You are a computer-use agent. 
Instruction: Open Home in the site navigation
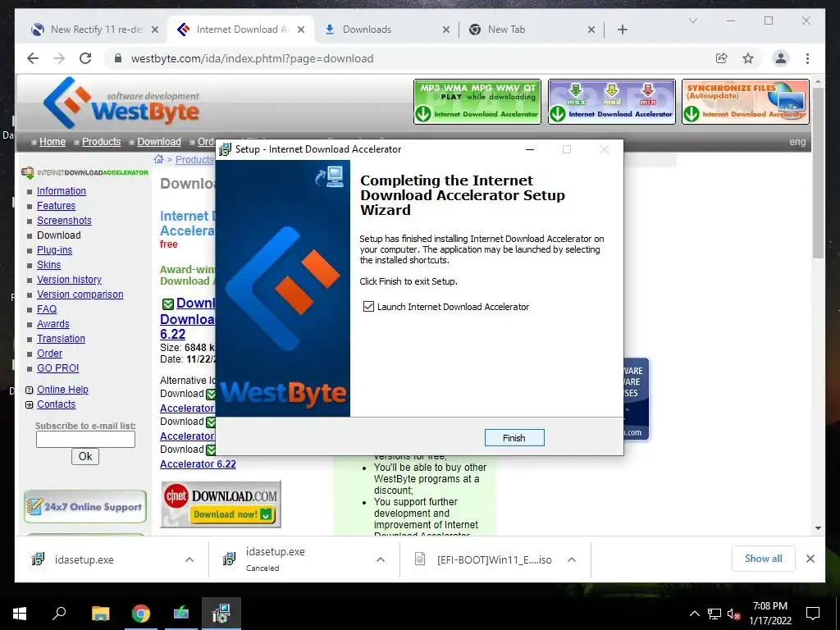tap(52, 142)
